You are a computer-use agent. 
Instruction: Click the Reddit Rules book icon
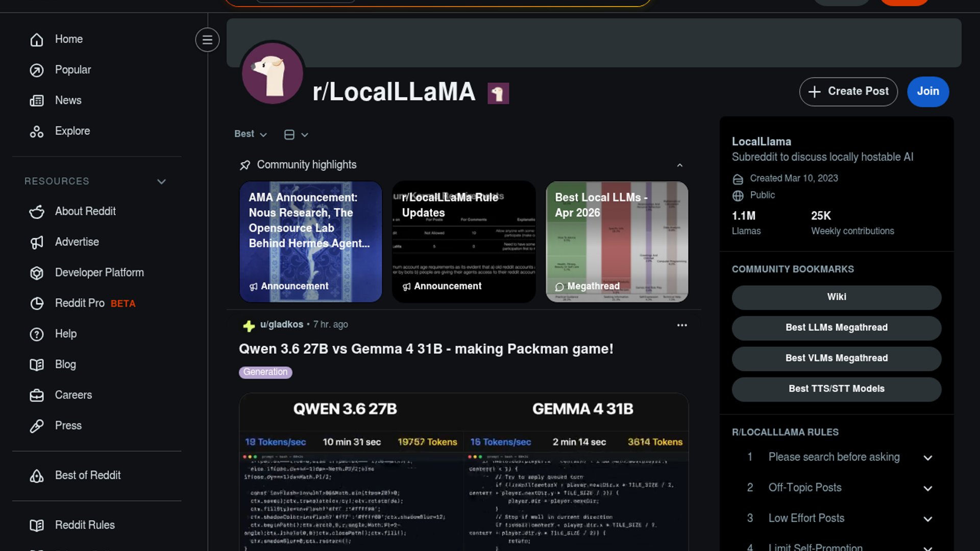37,525
